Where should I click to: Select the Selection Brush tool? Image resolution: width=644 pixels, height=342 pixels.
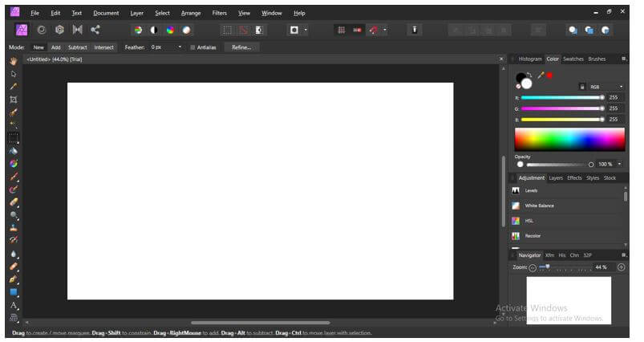14,112
